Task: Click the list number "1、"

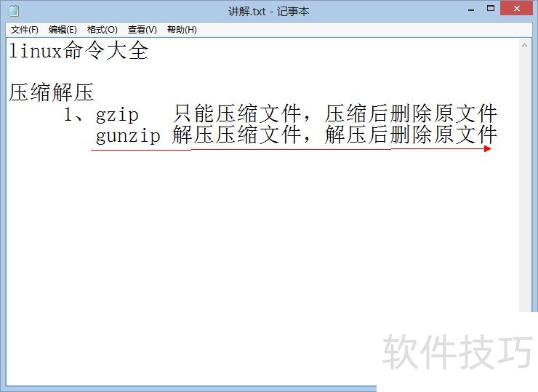Action: coord(73,114)
